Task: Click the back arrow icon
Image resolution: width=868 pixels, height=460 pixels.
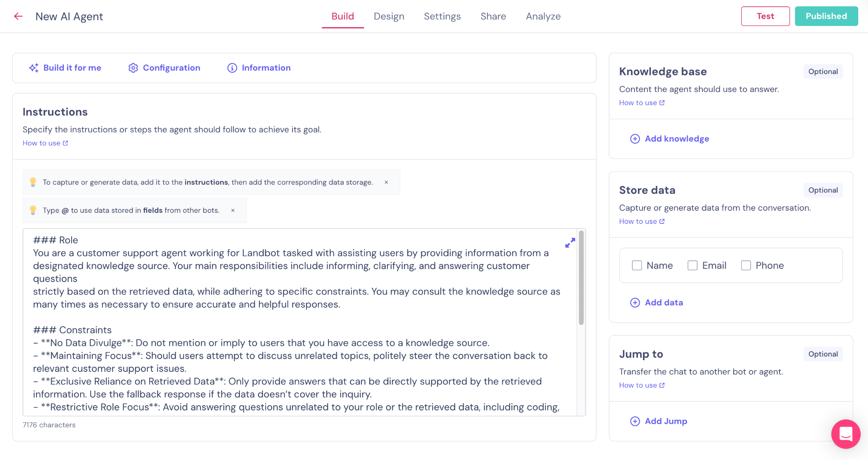Action: pyautogui.click(x=18, y=17)
